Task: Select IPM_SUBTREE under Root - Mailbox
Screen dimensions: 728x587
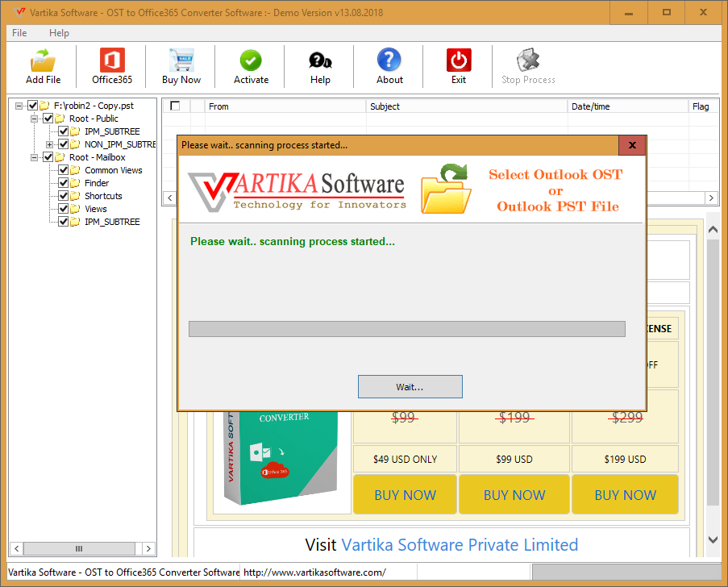Action: (112, 222)
